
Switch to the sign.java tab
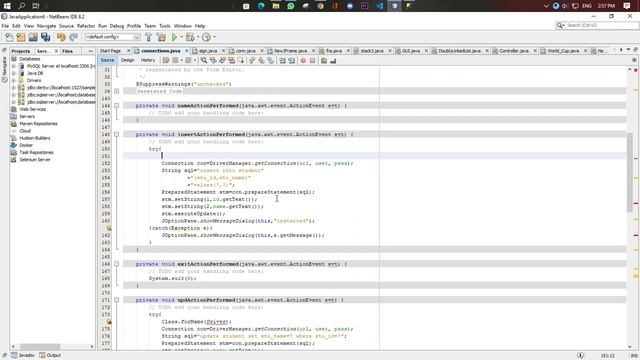coord(208,51)
